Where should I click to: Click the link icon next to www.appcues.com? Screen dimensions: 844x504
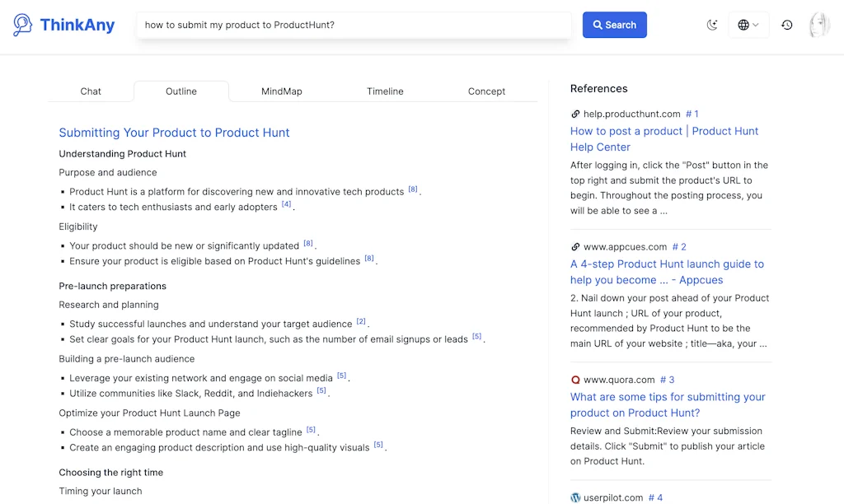tap(574, 246)
